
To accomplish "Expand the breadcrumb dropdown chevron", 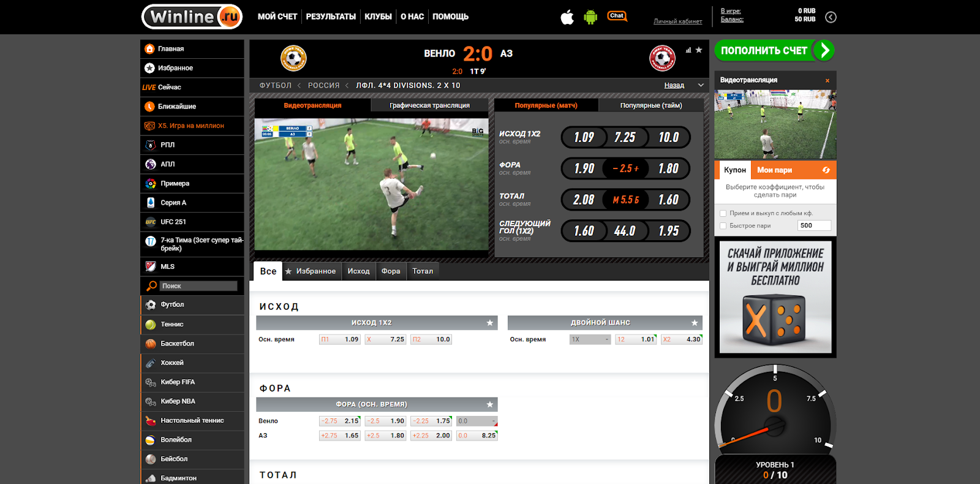I will pos(701,85).
